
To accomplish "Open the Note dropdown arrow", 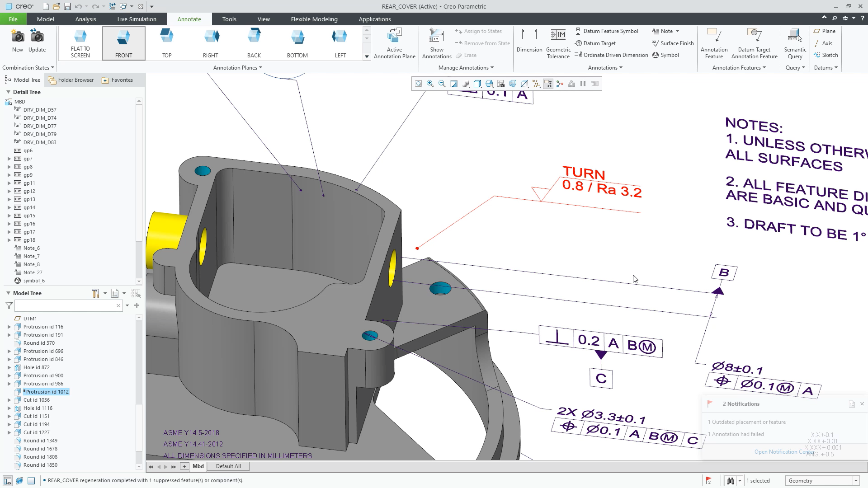I will coord(677,31).
